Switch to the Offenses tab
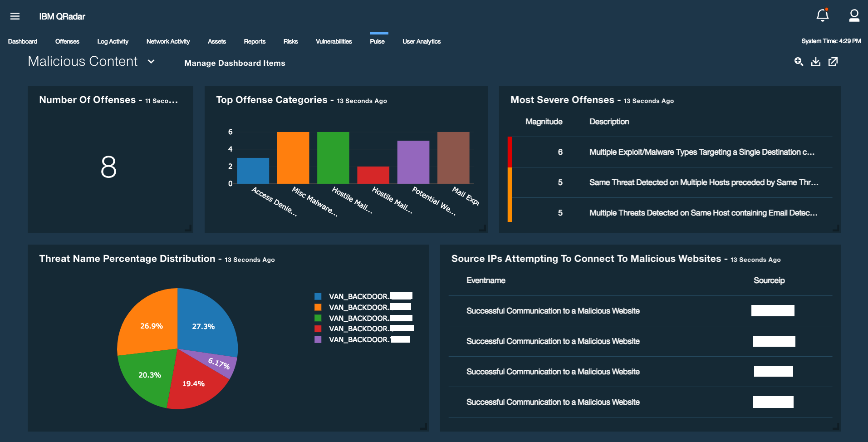Screen dimensions: 868x442 (67, 41)
